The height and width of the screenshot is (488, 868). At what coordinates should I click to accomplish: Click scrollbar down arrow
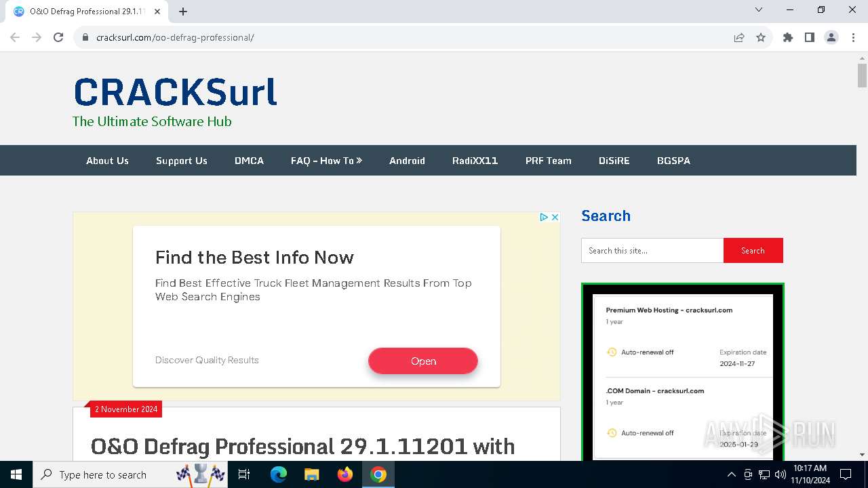(862, 455)
